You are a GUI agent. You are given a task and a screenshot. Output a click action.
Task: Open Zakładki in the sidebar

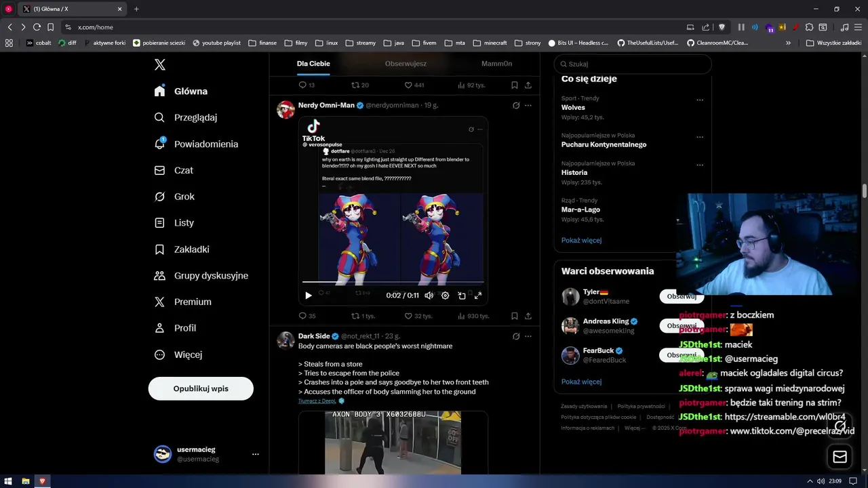pyautogui.click(x=181, y=249)
